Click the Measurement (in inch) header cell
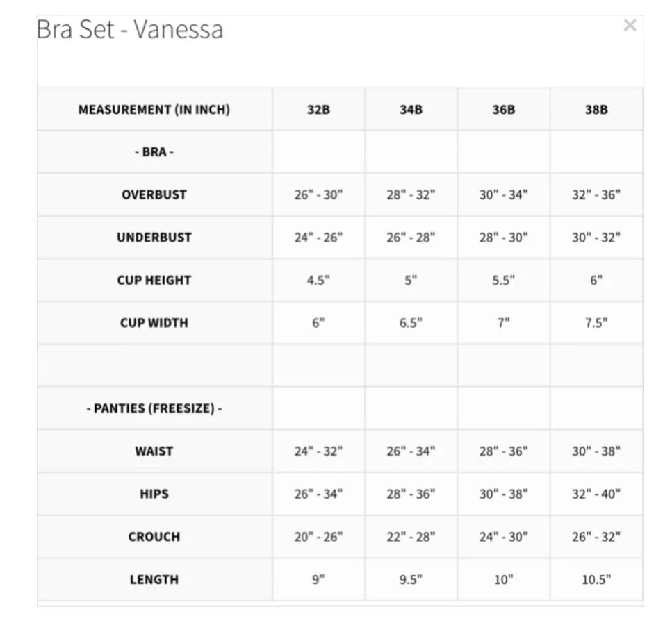This screenshot has height=641, width=672. point(154,110)
